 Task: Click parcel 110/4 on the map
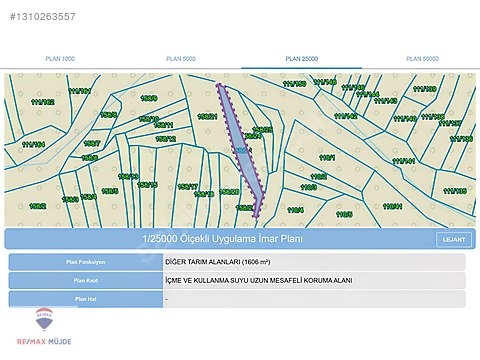point(296,210)
